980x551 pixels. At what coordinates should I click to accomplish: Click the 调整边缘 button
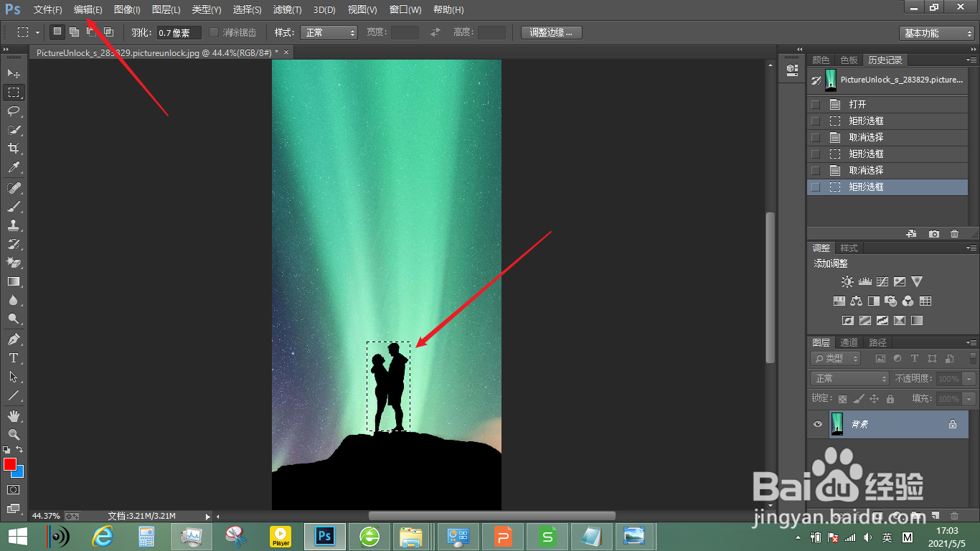coord(551,32)
